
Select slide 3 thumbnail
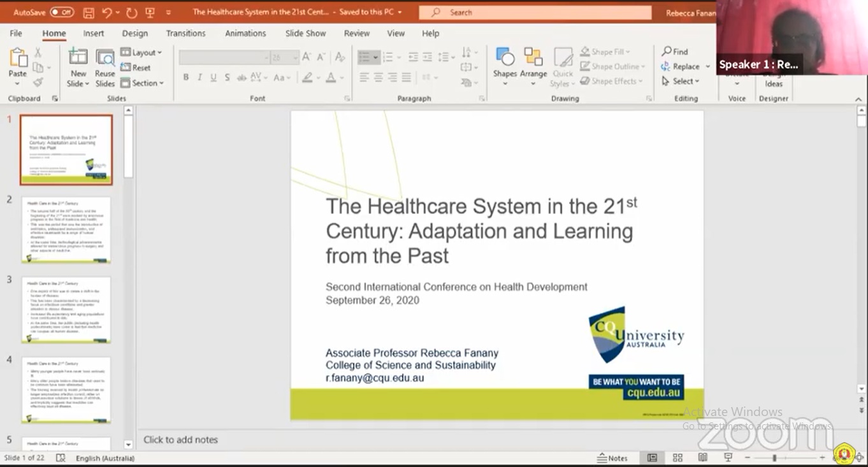click(x=66, y=310)
